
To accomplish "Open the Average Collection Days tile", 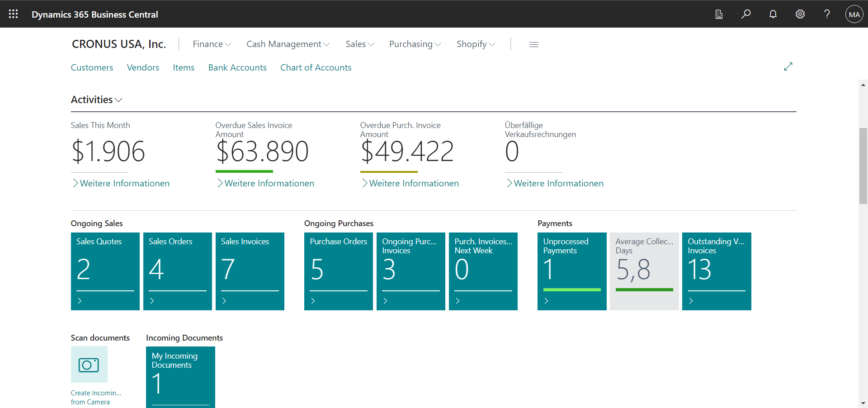I will (644, 271).
